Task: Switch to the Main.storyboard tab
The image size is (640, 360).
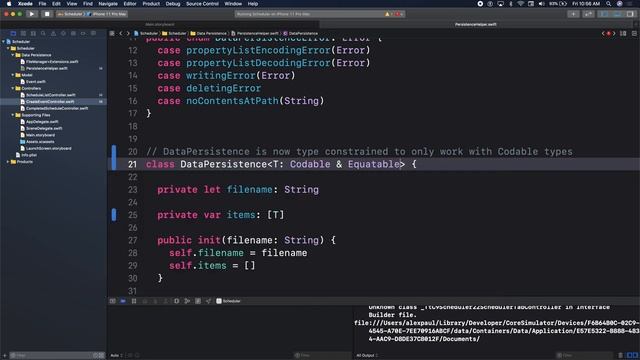Action: click(x=160, y=24)
